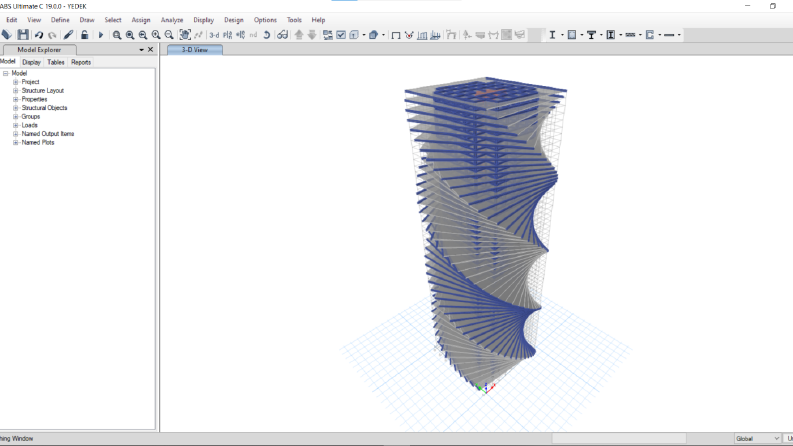Run analysis with the play arrow

pyautogui.click(x=101, y=35)
